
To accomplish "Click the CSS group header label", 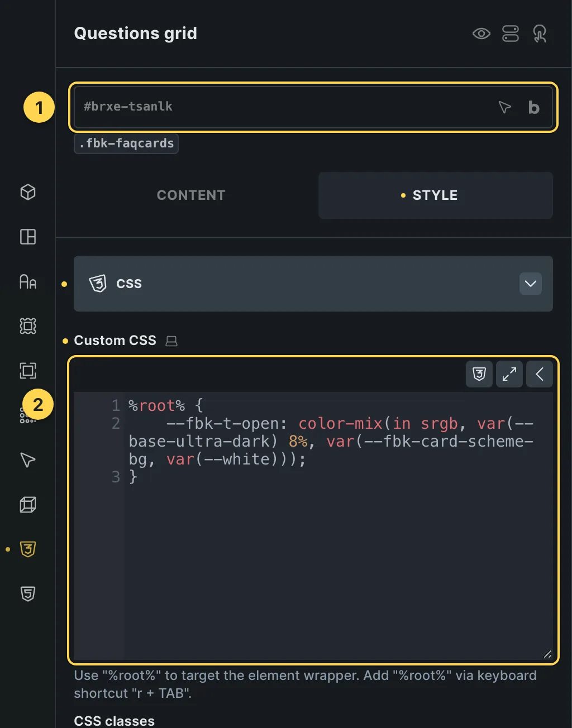I will point(129,284).
